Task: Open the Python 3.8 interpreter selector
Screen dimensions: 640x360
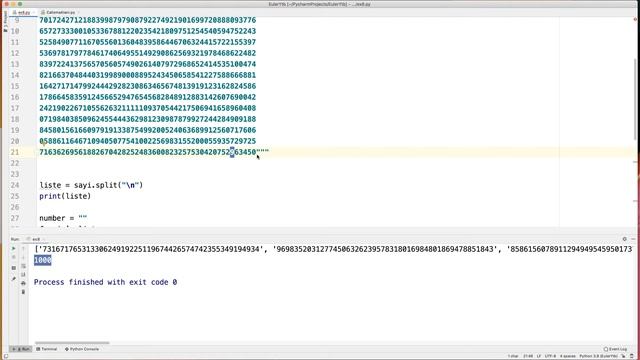Action: [x=598, y=356]
